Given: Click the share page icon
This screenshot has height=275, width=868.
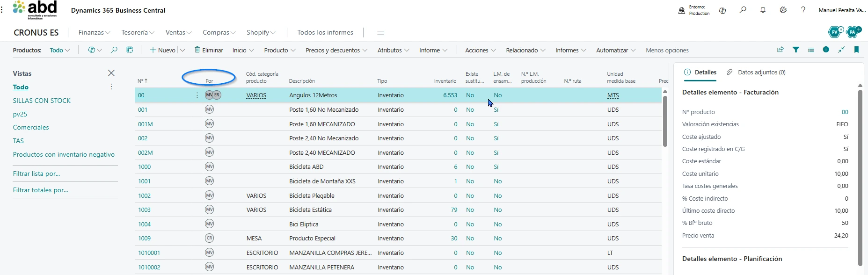Looking at the screenshot, I should pos(780,50).
